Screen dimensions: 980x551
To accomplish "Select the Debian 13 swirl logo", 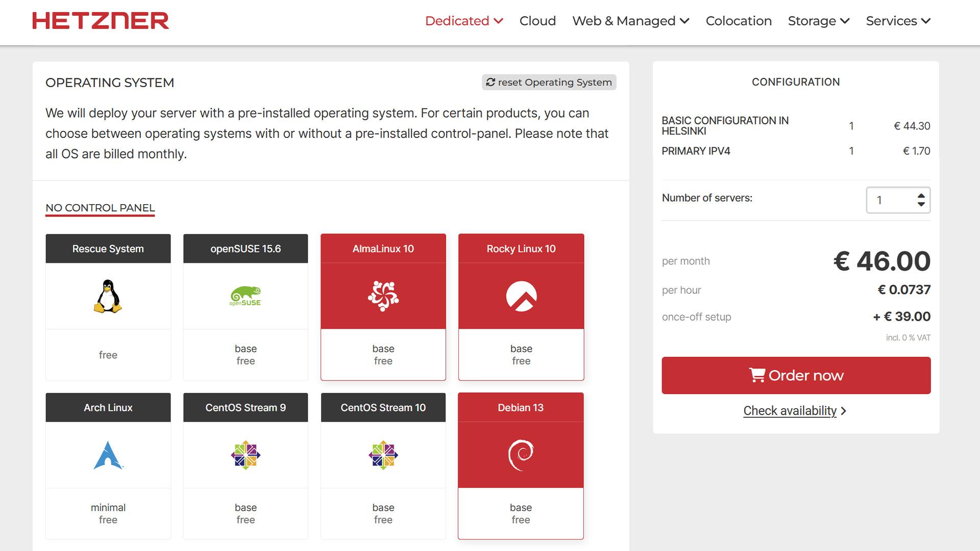I will click(x=521, y=455).
